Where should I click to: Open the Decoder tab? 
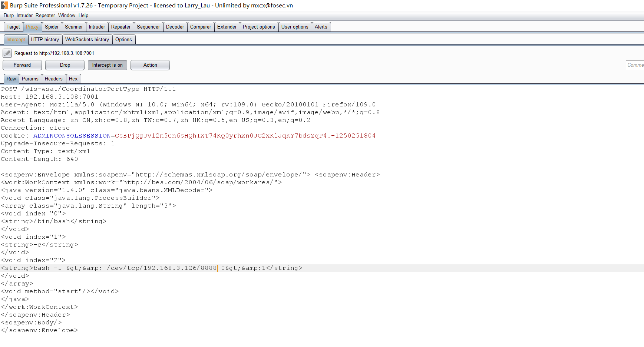coord(175,27)
